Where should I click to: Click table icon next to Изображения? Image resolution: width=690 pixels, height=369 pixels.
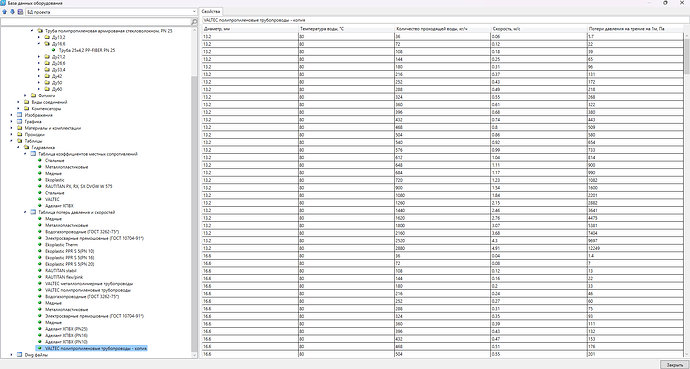pyautogui.click(x=19, y=115)
